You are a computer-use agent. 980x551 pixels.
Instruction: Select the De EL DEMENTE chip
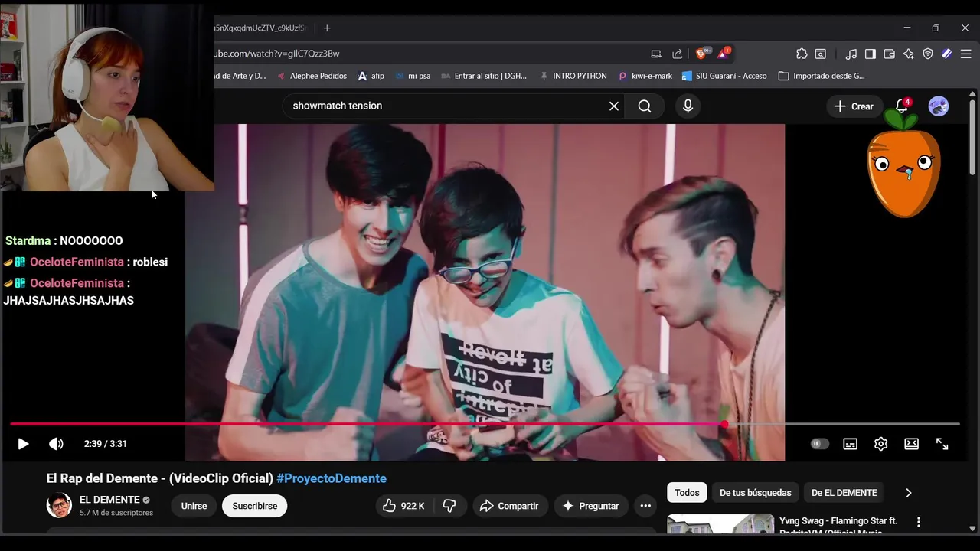[x=844, y=493]
